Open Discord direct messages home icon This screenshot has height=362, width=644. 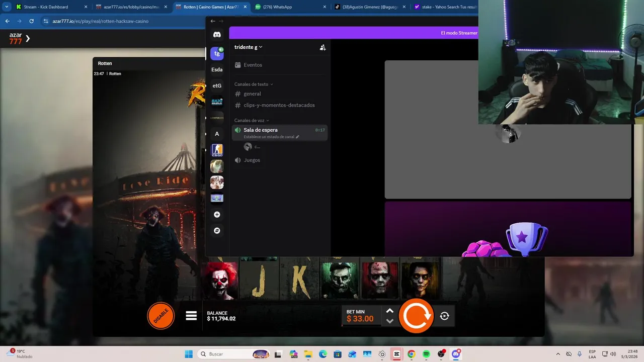pos(217,35)
